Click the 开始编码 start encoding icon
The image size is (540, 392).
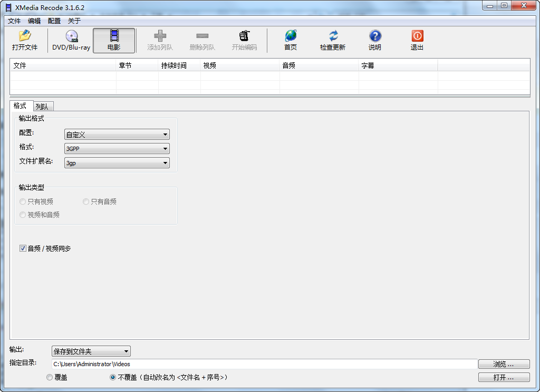(x=245, y=35)
